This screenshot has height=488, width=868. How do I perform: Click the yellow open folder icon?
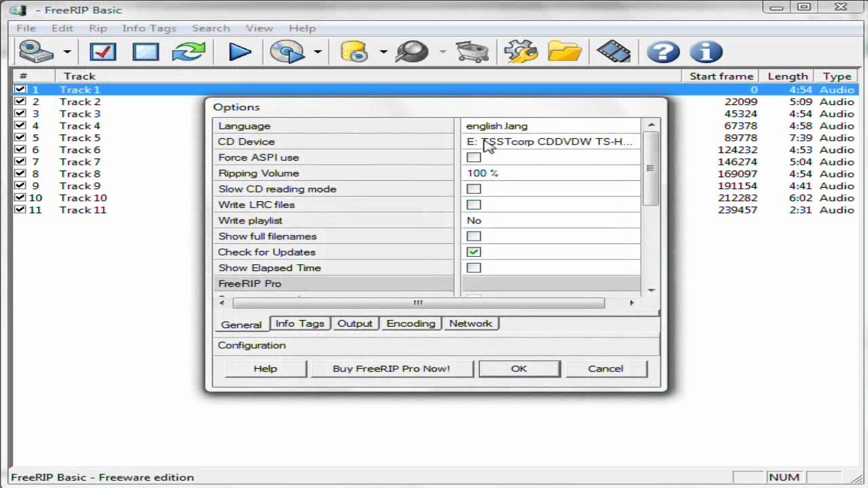pos(565,52)
